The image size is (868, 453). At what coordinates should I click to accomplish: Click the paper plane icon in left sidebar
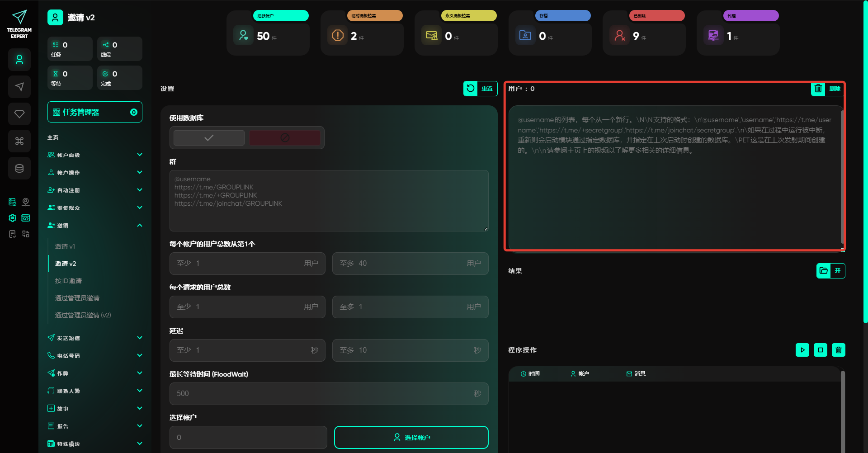tap(19, 87)
